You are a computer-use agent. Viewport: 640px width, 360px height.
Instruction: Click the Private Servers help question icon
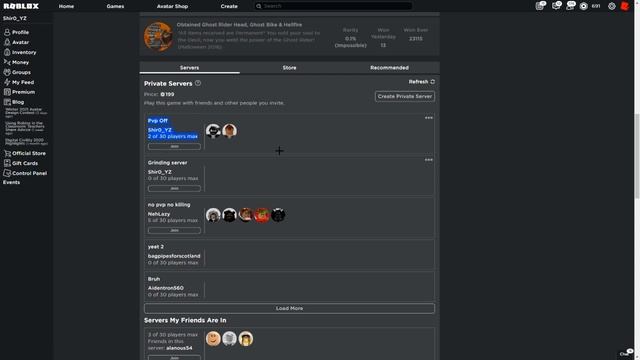coord(198,83)
